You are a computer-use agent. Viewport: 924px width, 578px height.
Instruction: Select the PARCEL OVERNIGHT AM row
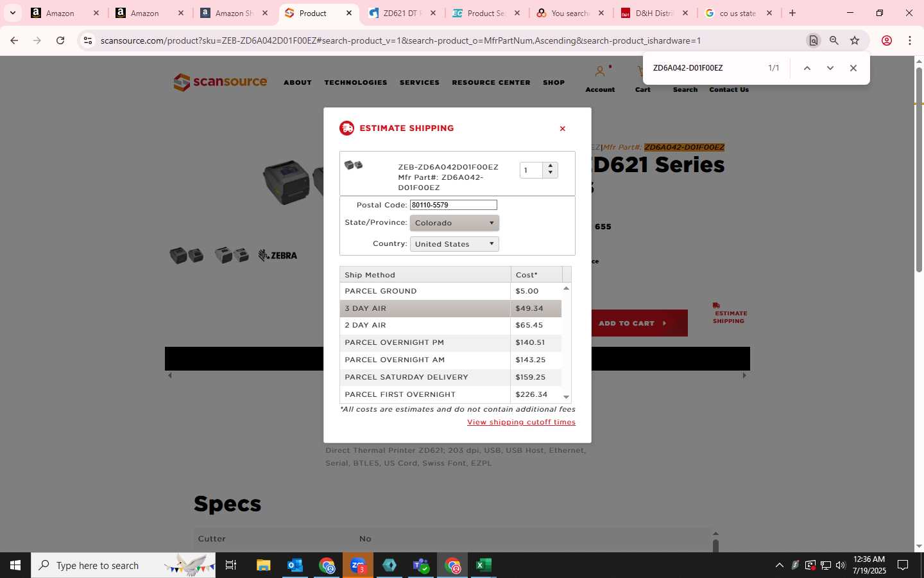(450, 360)
